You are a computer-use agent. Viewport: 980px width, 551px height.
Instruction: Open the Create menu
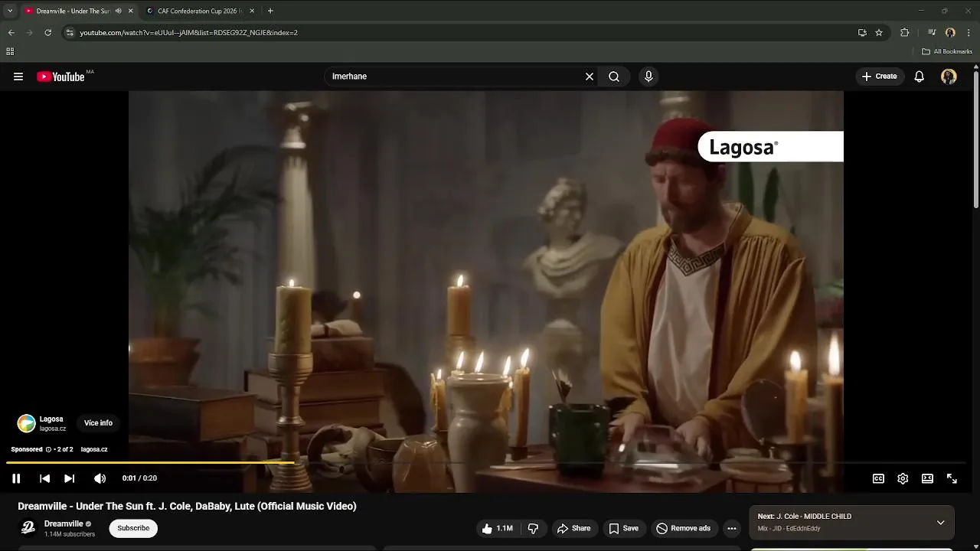[879, 77]
